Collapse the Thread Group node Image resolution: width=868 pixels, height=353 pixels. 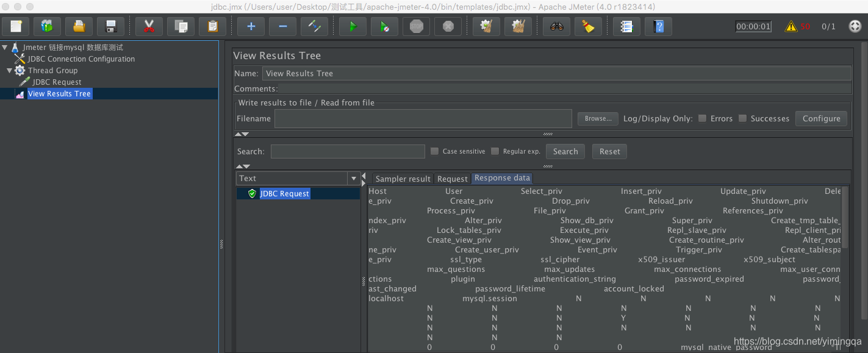tap(9, 71)
